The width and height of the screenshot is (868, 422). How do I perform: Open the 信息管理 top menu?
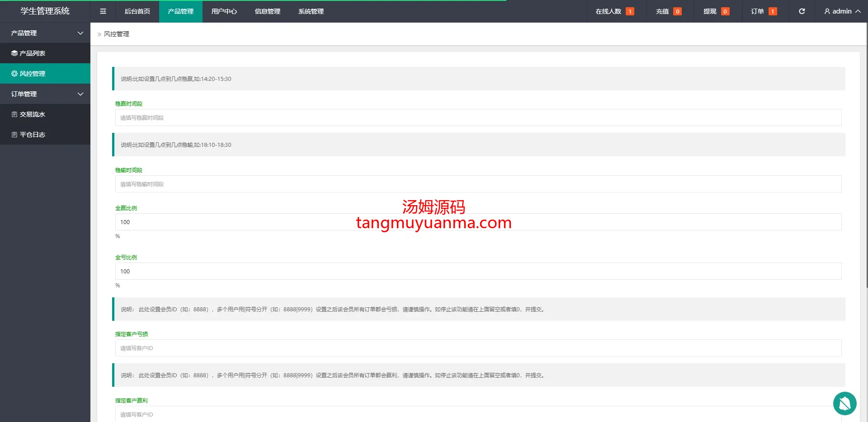[267, 11]
